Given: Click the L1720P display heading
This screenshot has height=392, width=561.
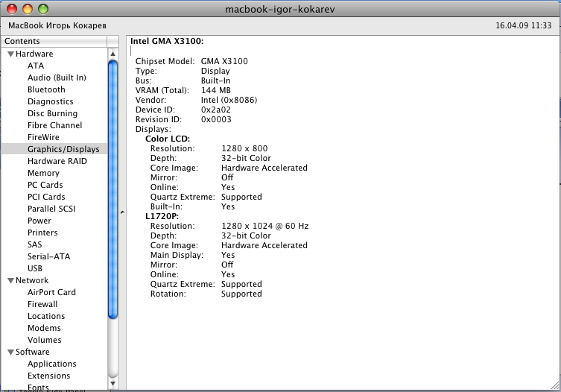Looking at the screenshot, I should coord(162,216).
